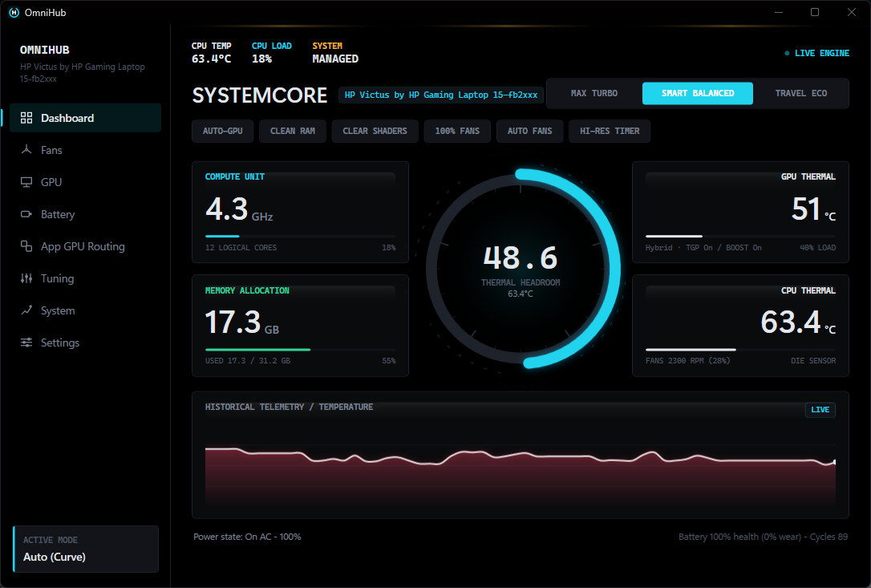
Task: Click the GPU monitor icon
Action: (26, 182)
